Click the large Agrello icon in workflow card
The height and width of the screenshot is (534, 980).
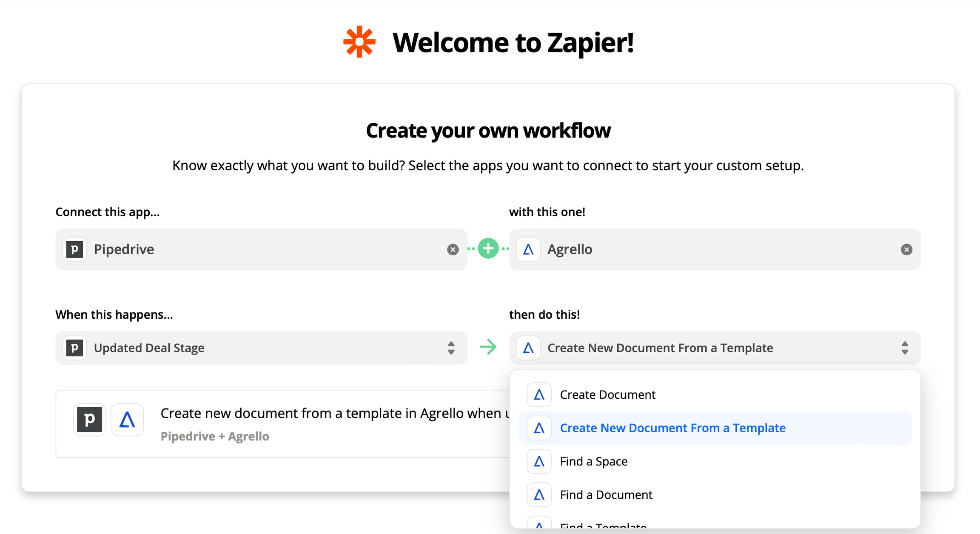pyautogui.click(x=127, y=420)
